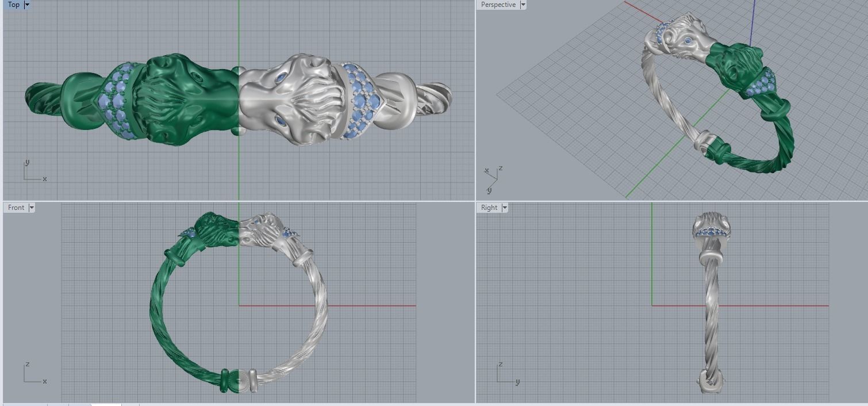Image resolution: width=868 pixels, height=406 pixels.
Task: Open the Right viewport dropdown arrow
Action: [505, 208]
